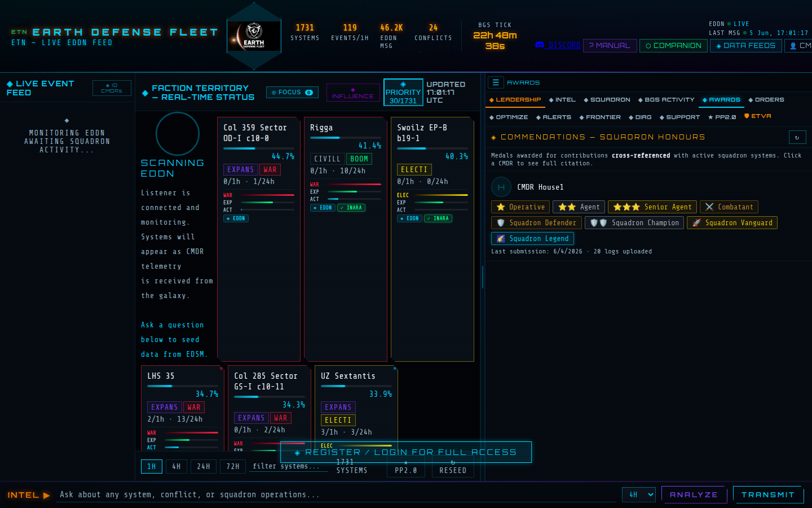Click the Earth Defense Fleet logo

(254, 36)
